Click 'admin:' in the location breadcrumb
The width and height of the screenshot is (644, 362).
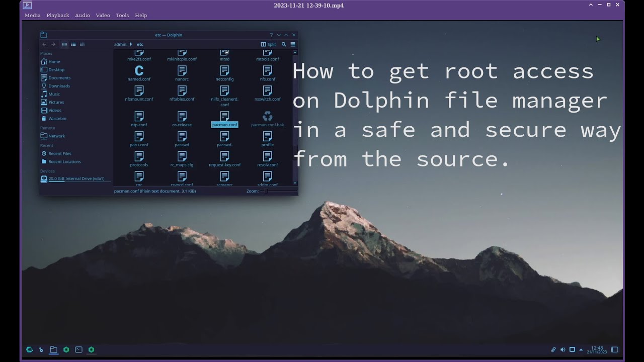click(121, 44)
